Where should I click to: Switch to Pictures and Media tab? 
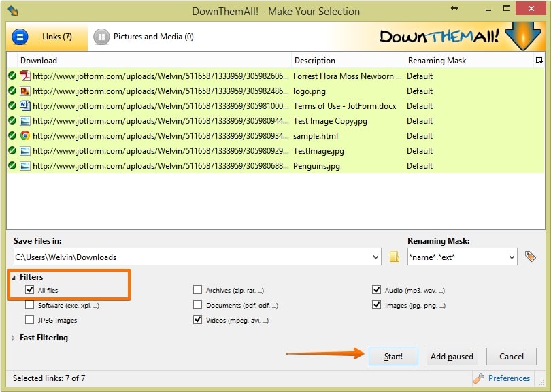[x=144, y=37]
